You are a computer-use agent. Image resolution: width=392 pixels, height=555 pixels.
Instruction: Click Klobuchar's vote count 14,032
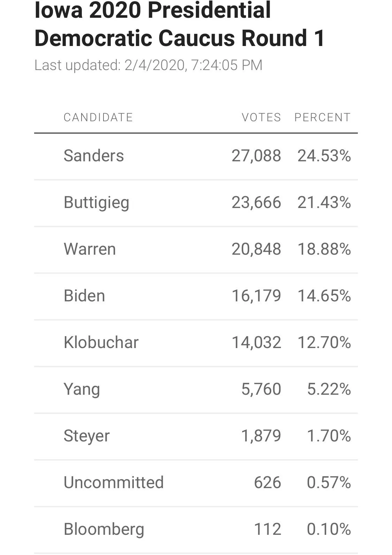click(256, 342)
